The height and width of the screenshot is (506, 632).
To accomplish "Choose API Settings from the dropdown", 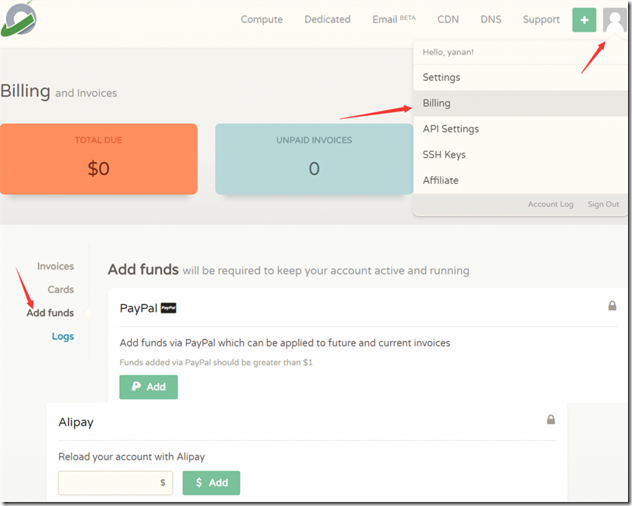I will coord(451,129).
